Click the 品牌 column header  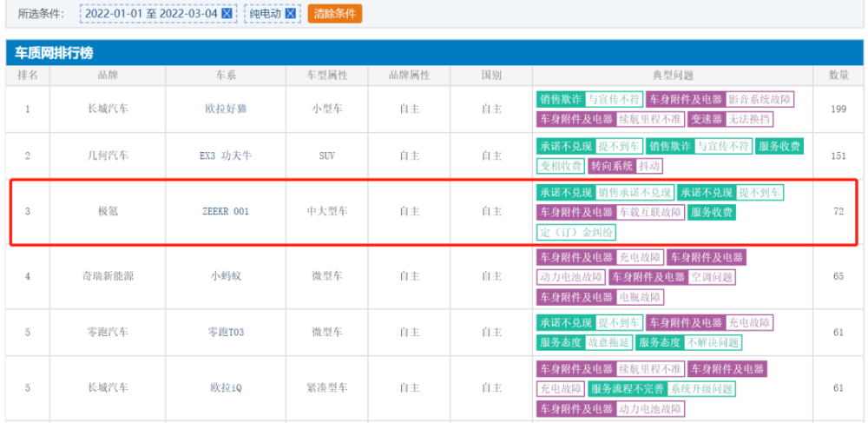pyautogui.click(x=108, y=76)
